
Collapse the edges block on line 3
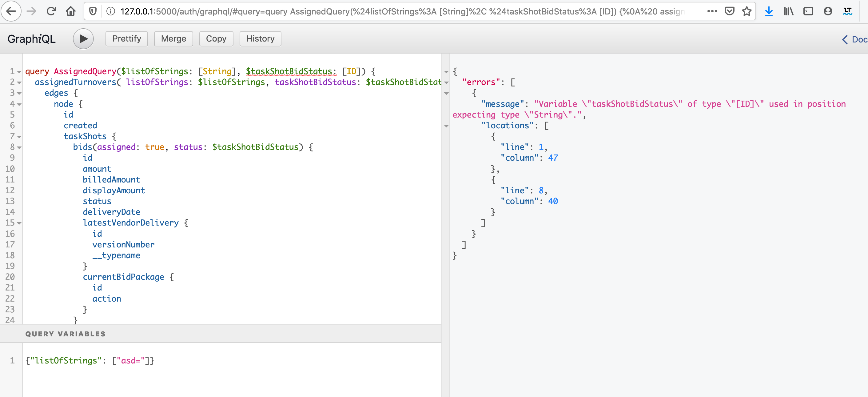18,93
